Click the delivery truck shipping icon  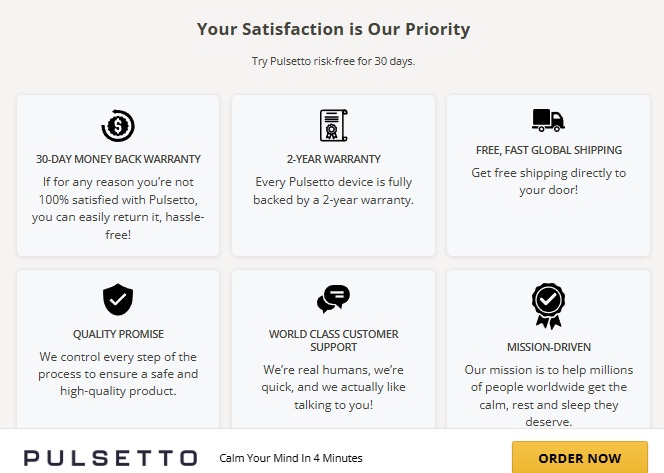pos(548,120)
